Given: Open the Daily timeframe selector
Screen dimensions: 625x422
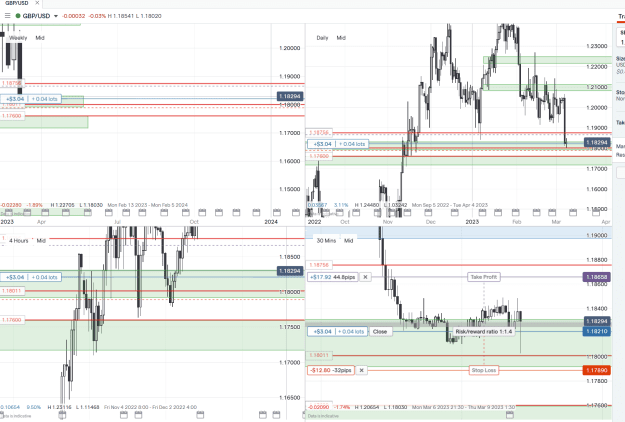Looking at the screenshot, I should (322, 38).
